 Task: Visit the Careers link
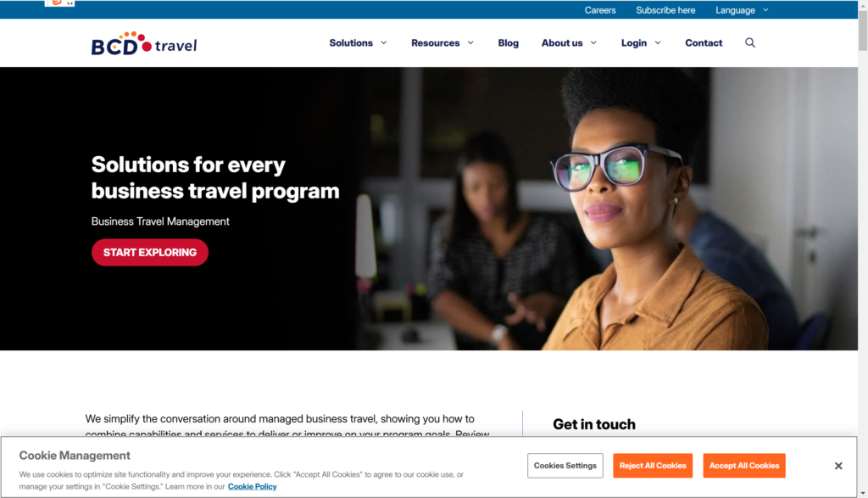click(600, 10)
